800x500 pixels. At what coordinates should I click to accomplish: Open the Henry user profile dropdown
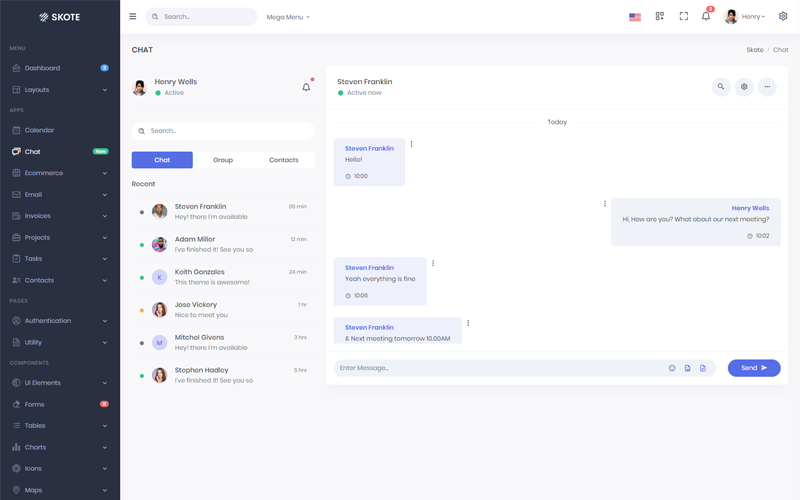click(745, 17)
